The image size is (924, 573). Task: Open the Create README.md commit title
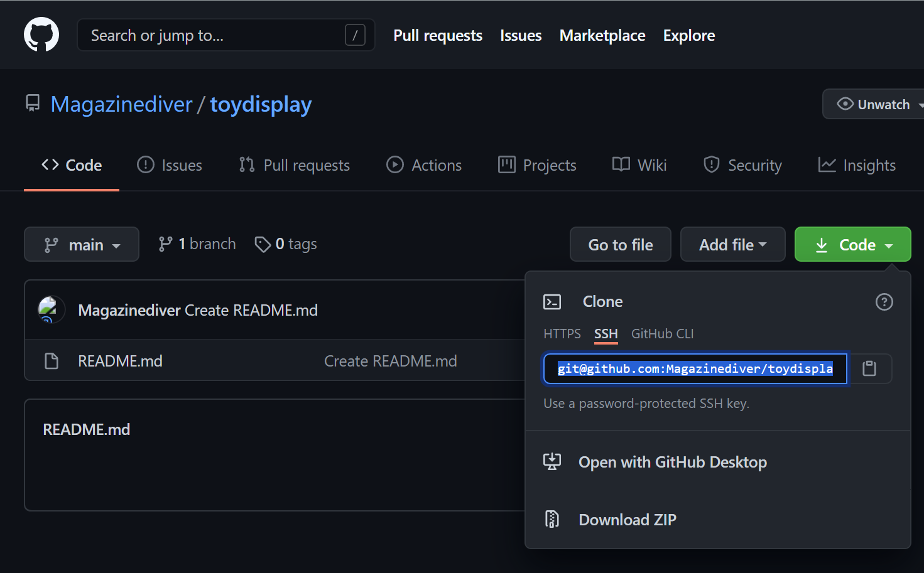point(251,310)
